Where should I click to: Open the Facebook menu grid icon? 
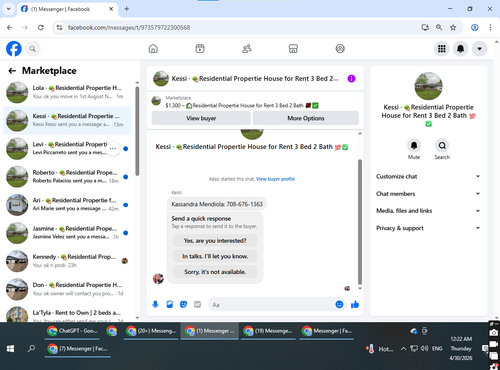[442, 49]
